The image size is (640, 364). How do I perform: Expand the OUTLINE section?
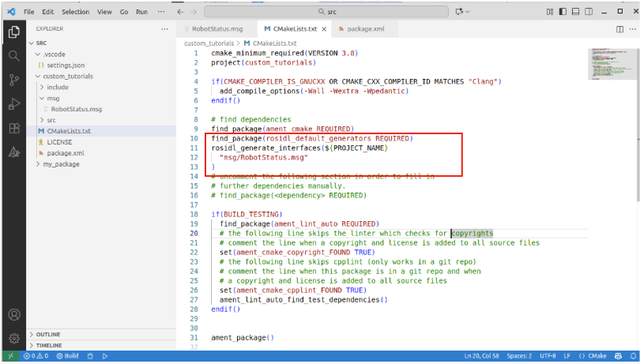click(47, 334)
